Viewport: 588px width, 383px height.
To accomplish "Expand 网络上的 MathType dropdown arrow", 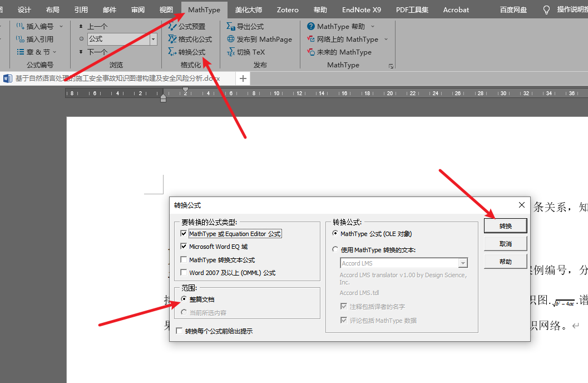I will (386, 39).
